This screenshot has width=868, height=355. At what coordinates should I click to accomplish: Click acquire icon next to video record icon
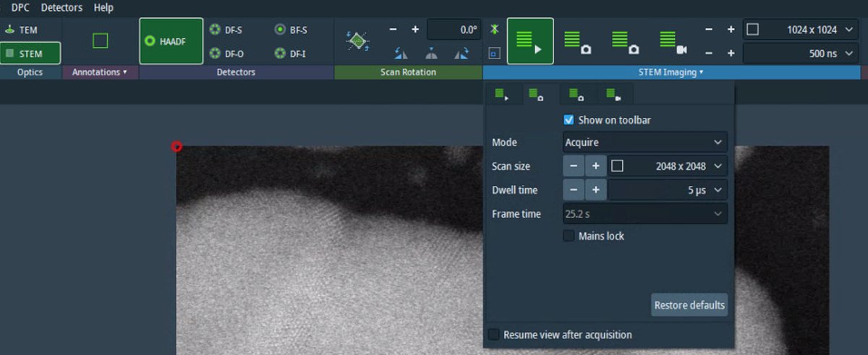point(625,41)
